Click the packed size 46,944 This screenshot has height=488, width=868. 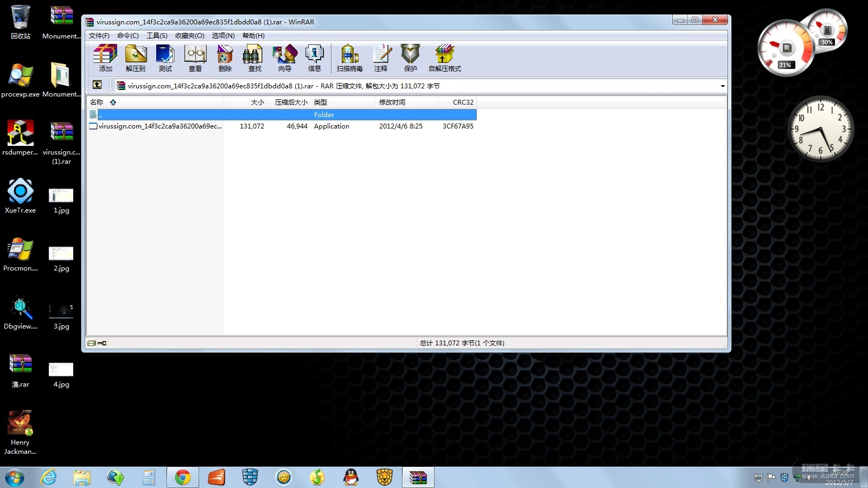pos(297,126)
